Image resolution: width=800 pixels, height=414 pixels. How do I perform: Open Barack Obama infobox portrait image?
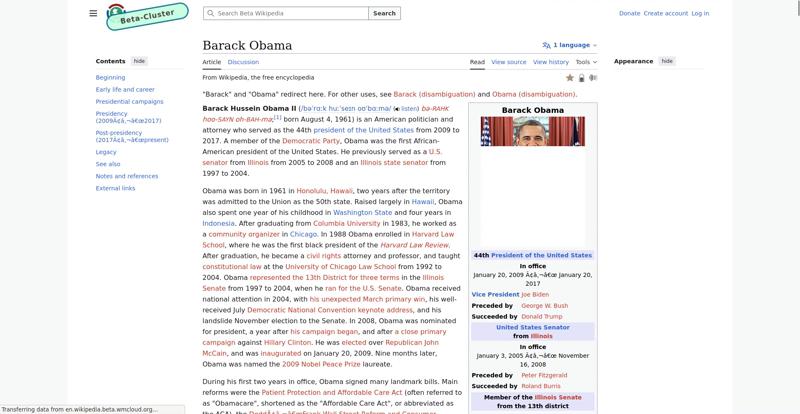pyautogui.click(x=533, y=131)
